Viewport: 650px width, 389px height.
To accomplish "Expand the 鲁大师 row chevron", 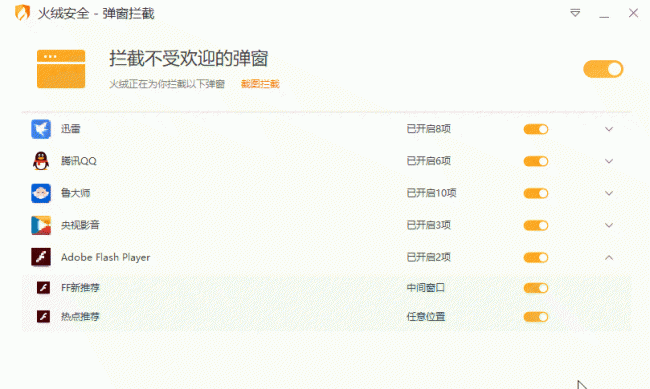I will [609, 193].
